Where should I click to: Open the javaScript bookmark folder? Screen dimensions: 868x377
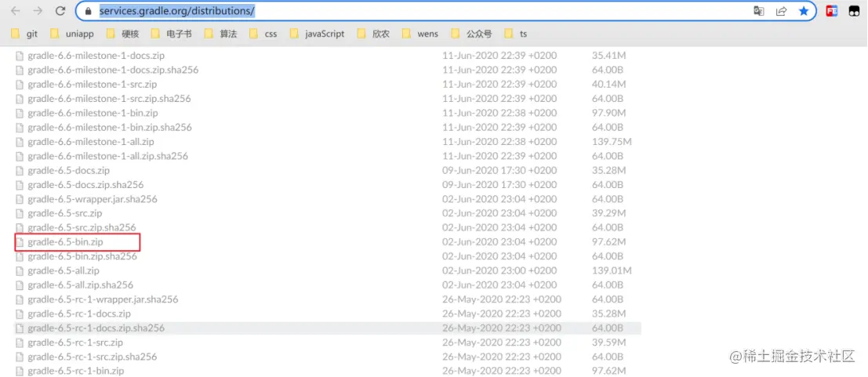[318, 34]
